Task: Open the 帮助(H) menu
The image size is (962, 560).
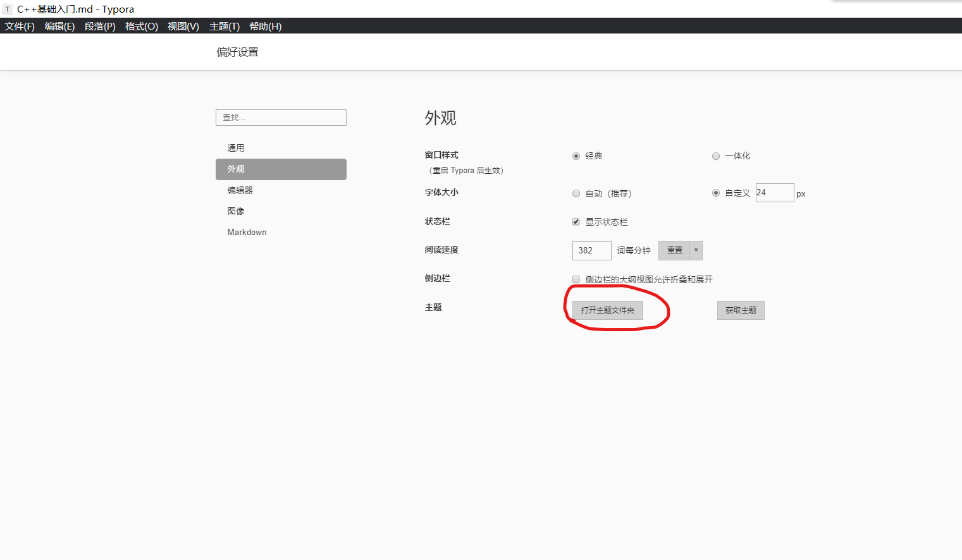Action: point(265,26)
